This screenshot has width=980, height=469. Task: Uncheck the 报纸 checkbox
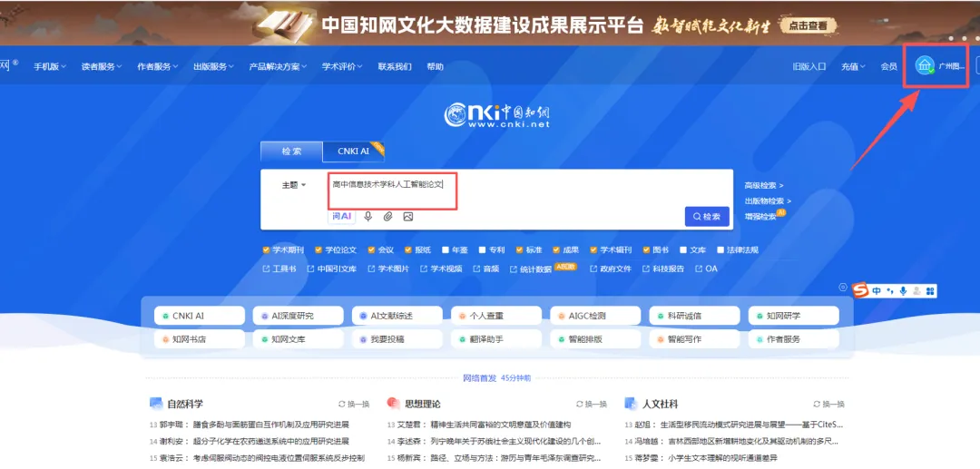point(408,249)
